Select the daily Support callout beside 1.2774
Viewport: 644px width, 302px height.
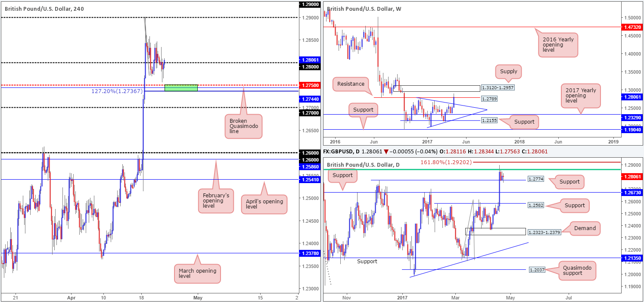coord(569,182)
